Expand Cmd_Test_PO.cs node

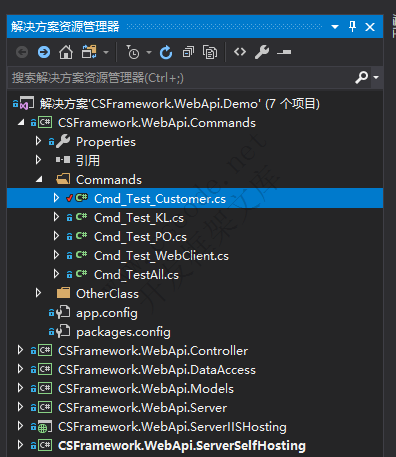[x=56, y=236]
